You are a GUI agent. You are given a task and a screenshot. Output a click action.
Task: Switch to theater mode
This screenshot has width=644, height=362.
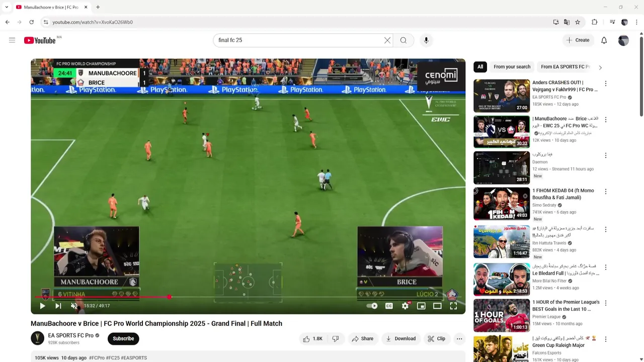437,306
